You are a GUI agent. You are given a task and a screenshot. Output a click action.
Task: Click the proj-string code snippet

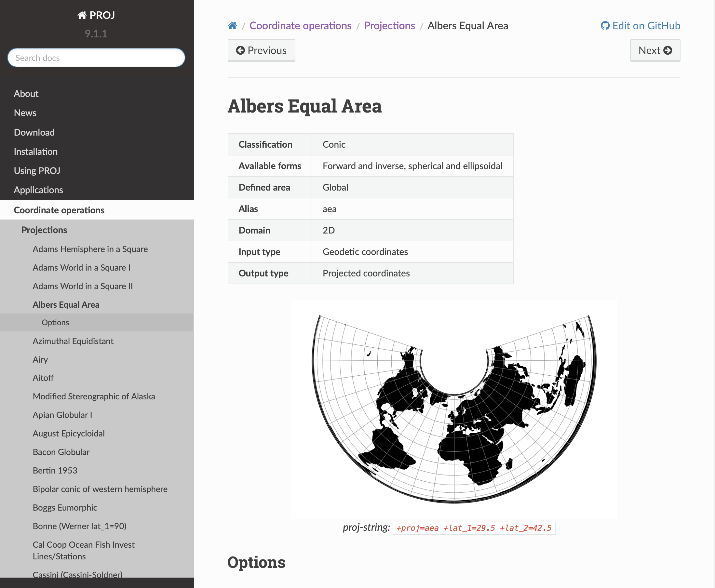474,528
